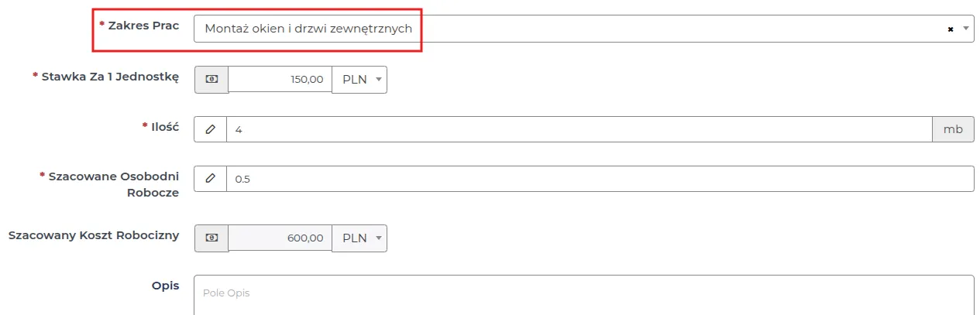Focus the Stawka field showing 150,00
980x315 pixels.
pyautogui.click(x=280, y=79)
